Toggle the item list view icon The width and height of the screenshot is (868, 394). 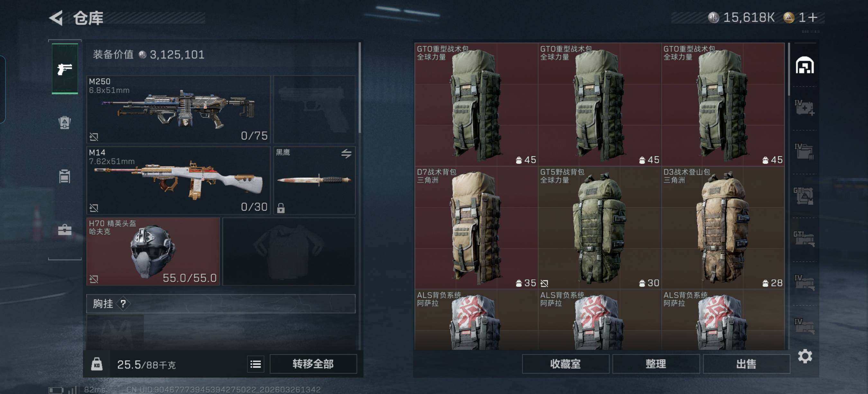tap(255, 364)
